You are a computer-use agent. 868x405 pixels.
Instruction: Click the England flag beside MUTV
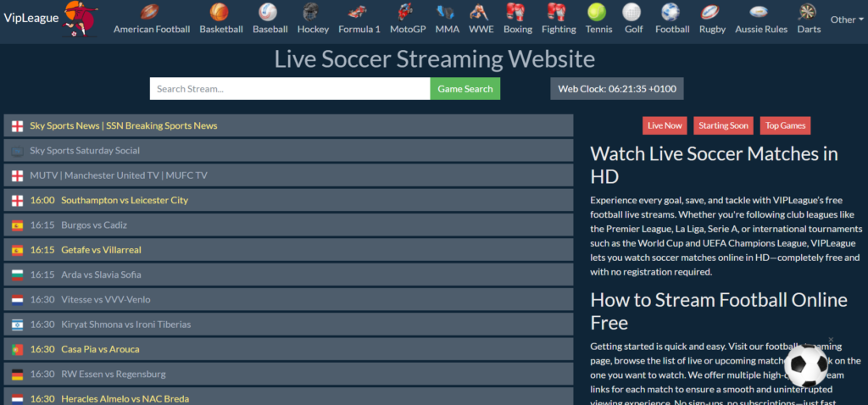tap(17, 175)
